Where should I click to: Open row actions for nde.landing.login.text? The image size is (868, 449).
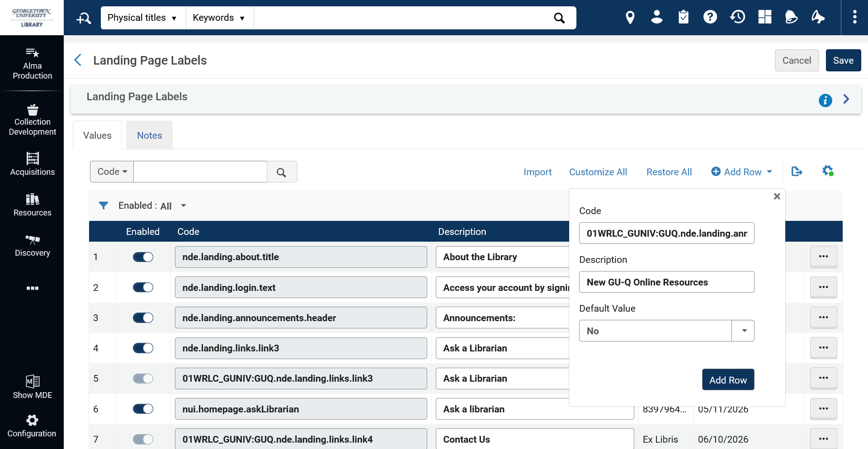pos(823,287)
